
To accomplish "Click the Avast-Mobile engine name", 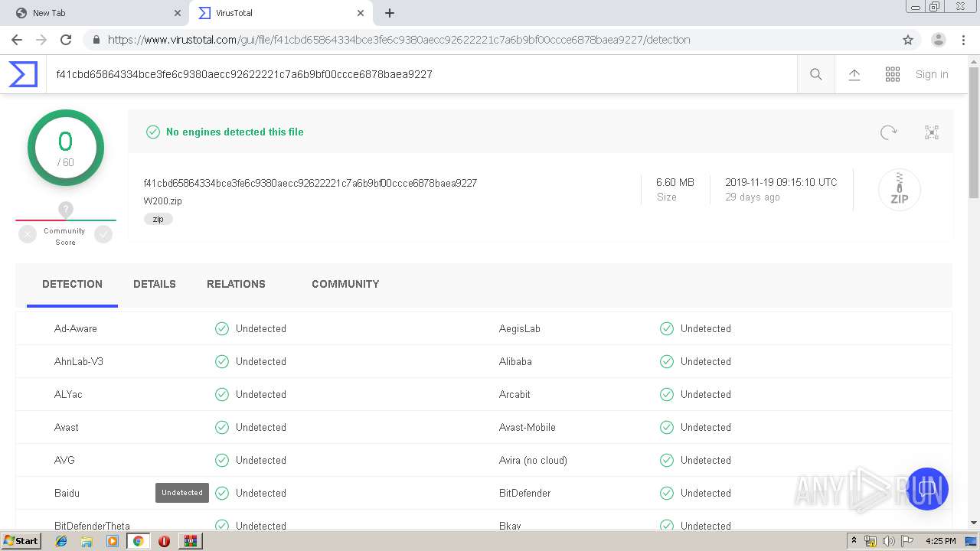I will [x=528, y=427].
